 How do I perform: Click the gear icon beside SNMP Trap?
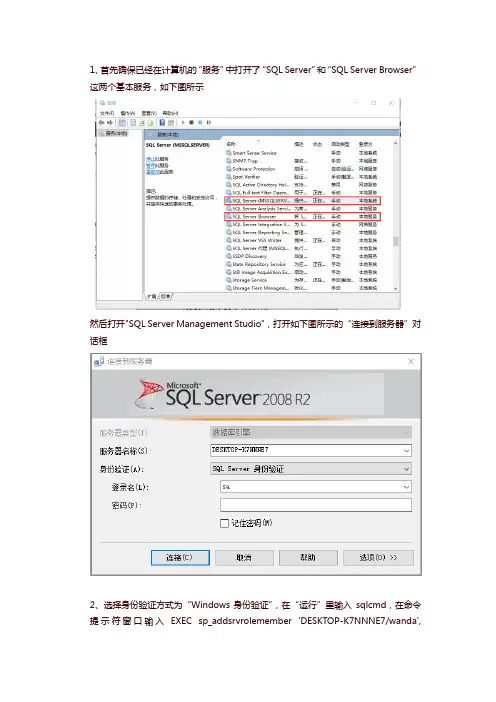point(229,161)
